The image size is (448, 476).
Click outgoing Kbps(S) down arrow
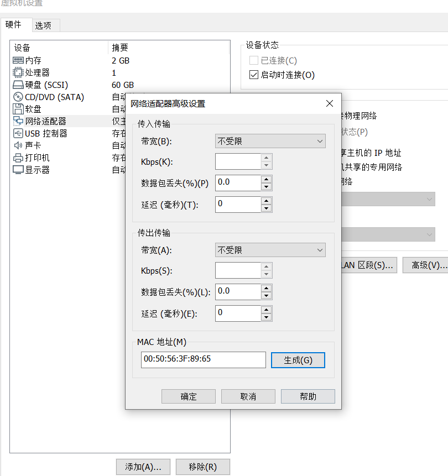pyautogui.click(x=267, y=274)
